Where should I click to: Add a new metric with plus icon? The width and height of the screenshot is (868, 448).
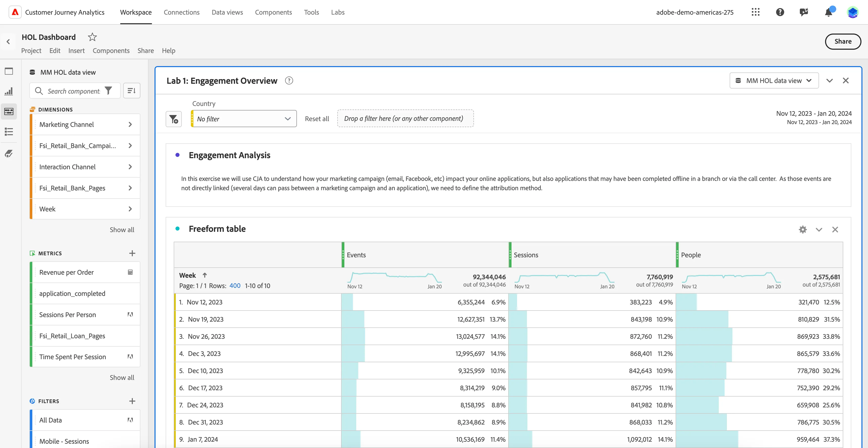tap(132, 253)
